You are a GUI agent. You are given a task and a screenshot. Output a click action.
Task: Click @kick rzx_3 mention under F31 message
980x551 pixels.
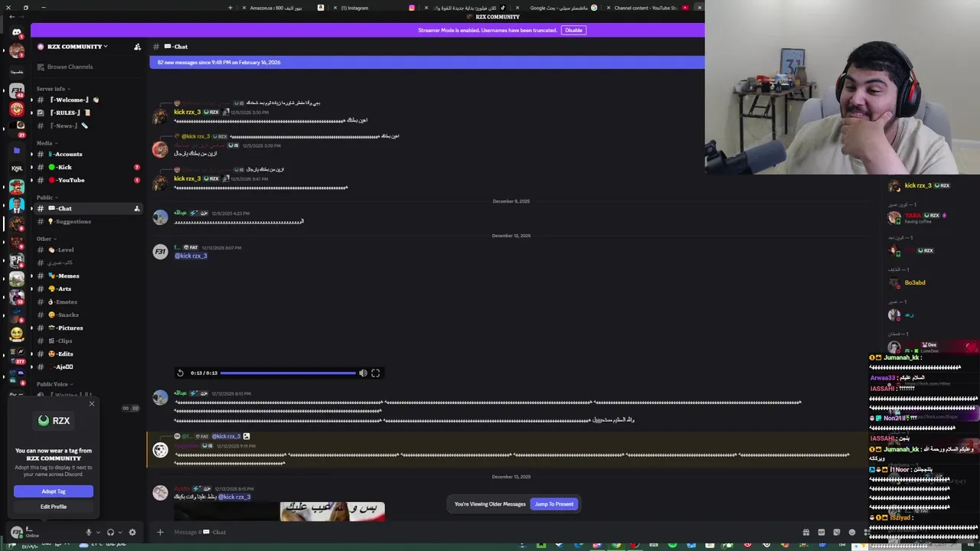tap(191, 256)
